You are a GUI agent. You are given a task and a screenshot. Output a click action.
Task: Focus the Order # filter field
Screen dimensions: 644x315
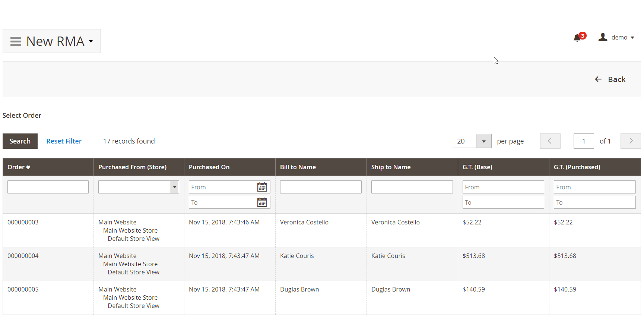click(48, 187)
